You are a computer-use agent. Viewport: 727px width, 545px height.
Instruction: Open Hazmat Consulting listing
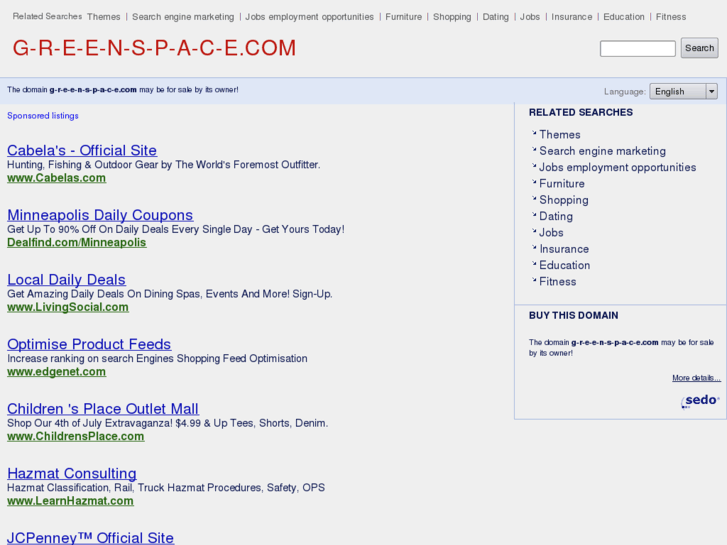pyautogui.click(x=72, y=473)
